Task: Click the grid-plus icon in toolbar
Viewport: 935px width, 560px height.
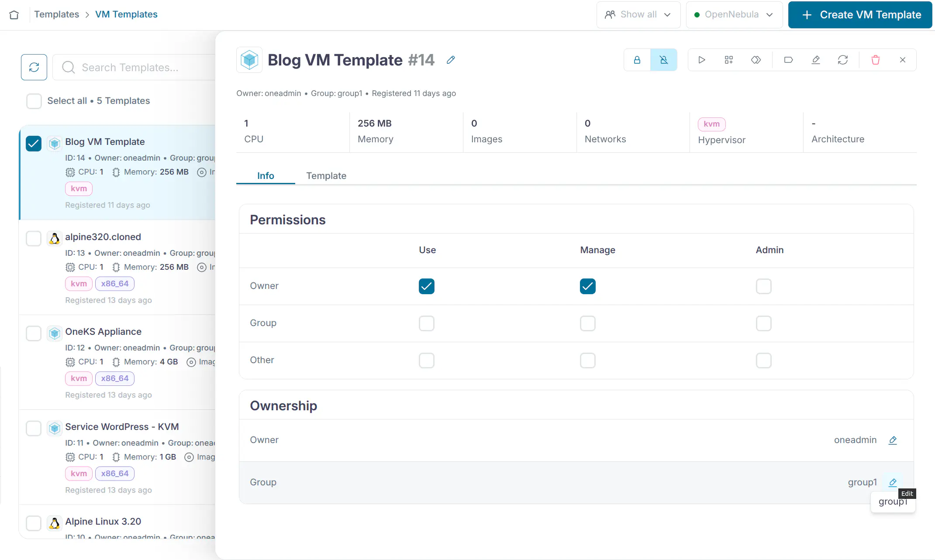Action: (x=729, y=60)
